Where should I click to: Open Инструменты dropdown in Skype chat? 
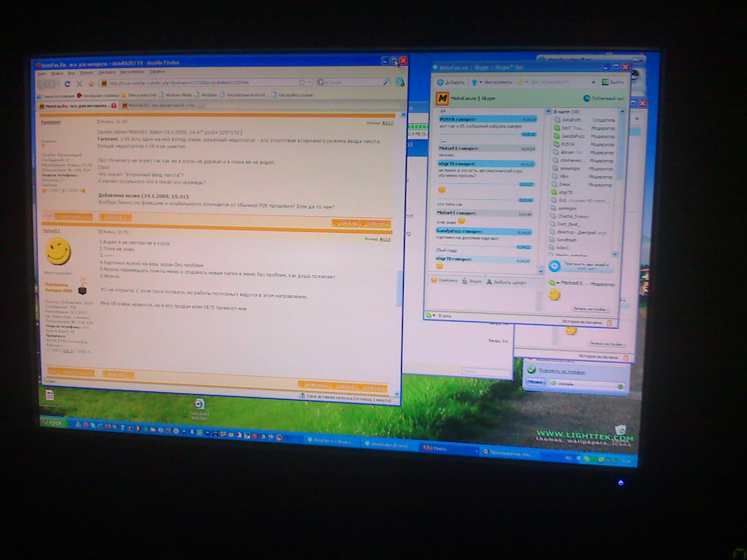[492, 83]
